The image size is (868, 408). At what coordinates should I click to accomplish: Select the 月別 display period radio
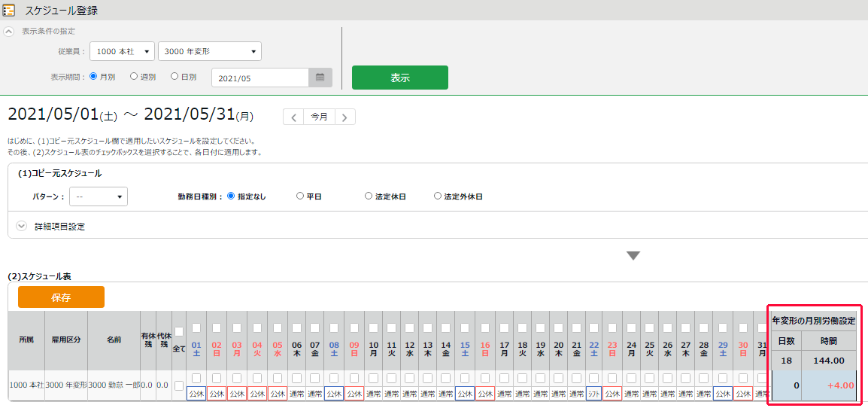[93, 76]
